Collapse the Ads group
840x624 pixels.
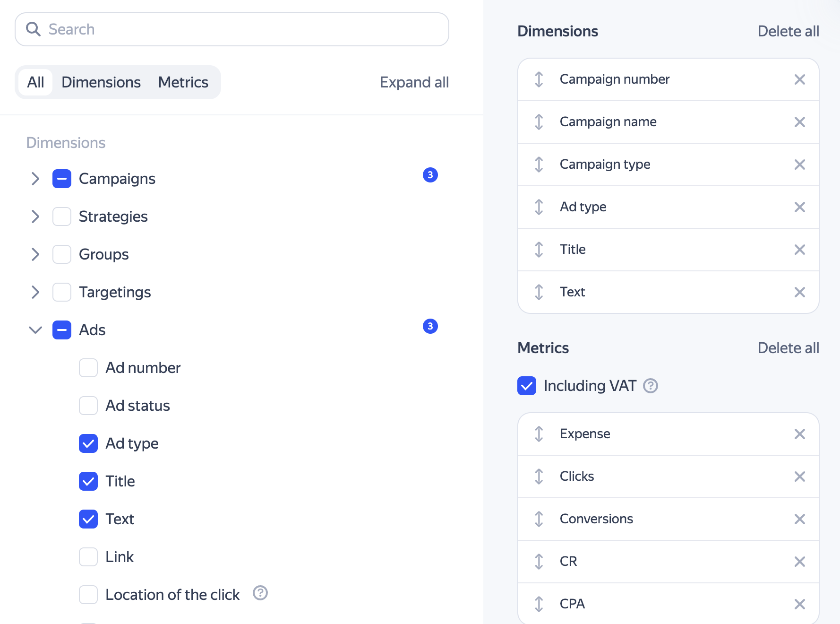click(x=35, y=330)
